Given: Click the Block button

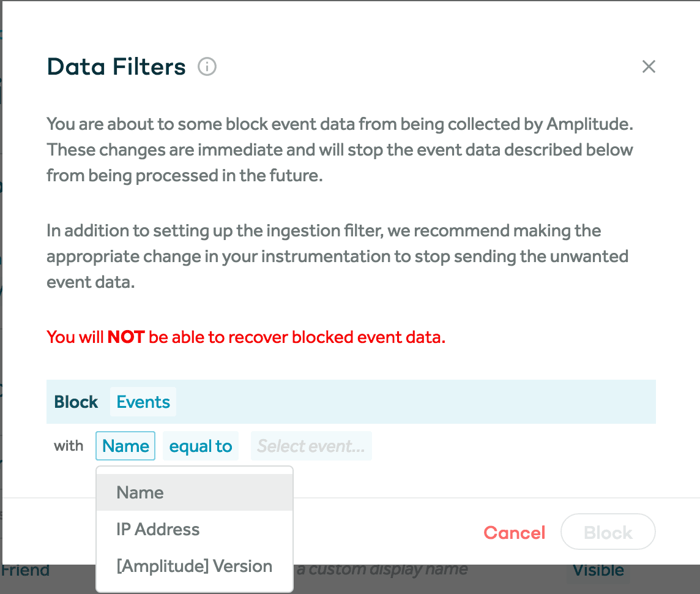Looking at the screenshot, I should pos(608,532).
